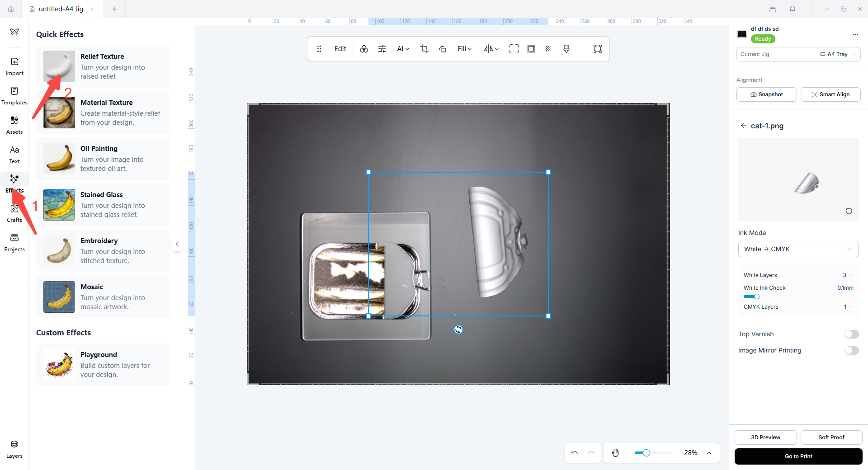Viewport: 868px width, 470px height.
Task: Open the Import panel
Action: 14,66
